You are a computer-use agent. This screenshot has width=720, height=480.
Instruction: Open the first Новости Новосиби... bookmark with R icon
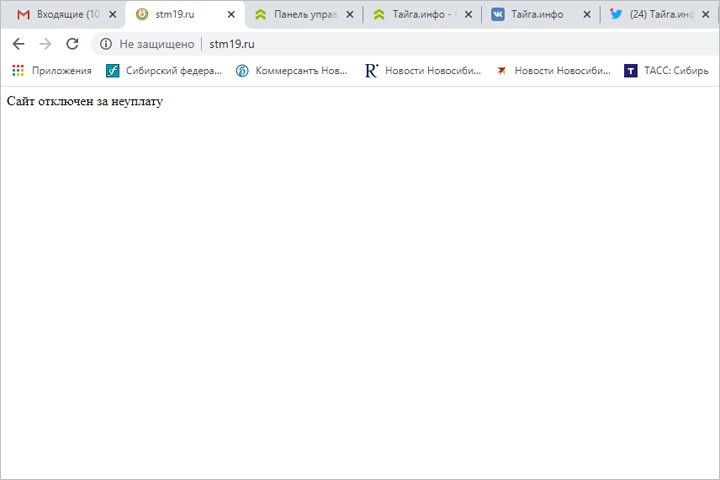pyautogui.click(x=423, y=71)
